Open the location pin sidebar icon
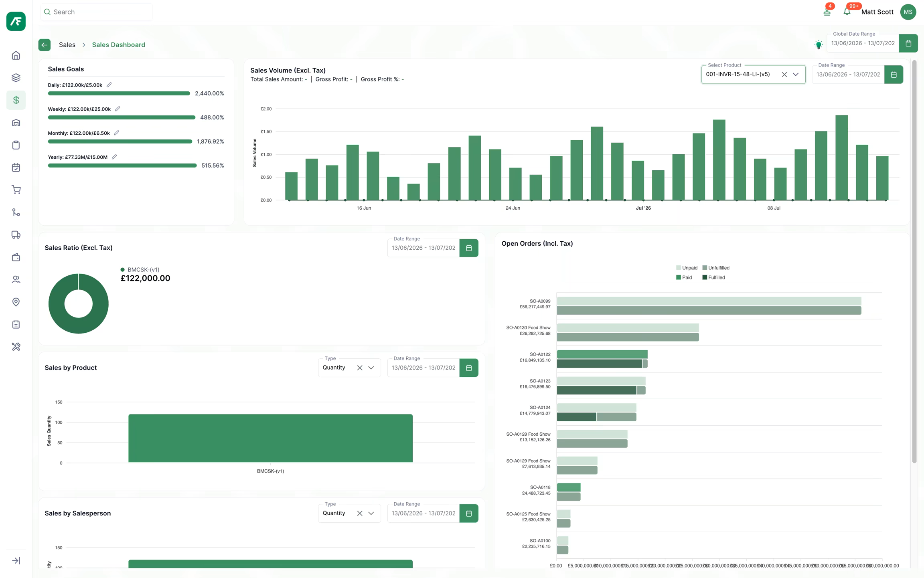This screenshot has width=924, height=578. point(16,302)
